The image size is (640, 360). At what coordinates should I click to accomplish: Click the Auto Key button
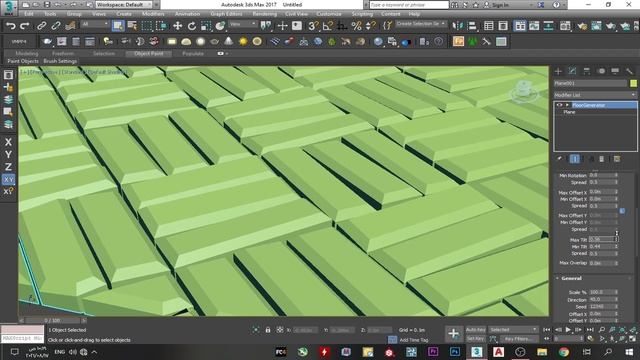[x=476, y=330]
